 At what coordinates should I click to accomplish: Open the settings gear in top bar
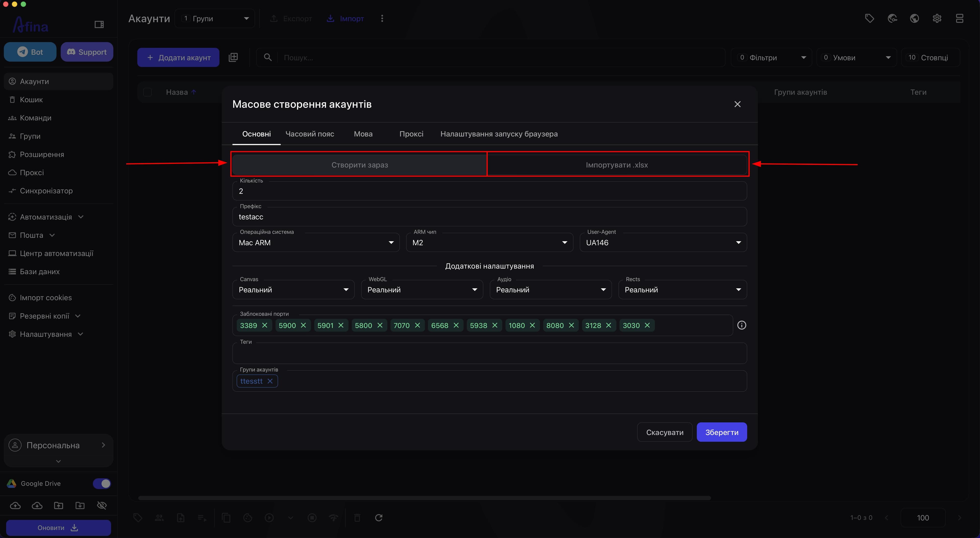tap(937, 18)
